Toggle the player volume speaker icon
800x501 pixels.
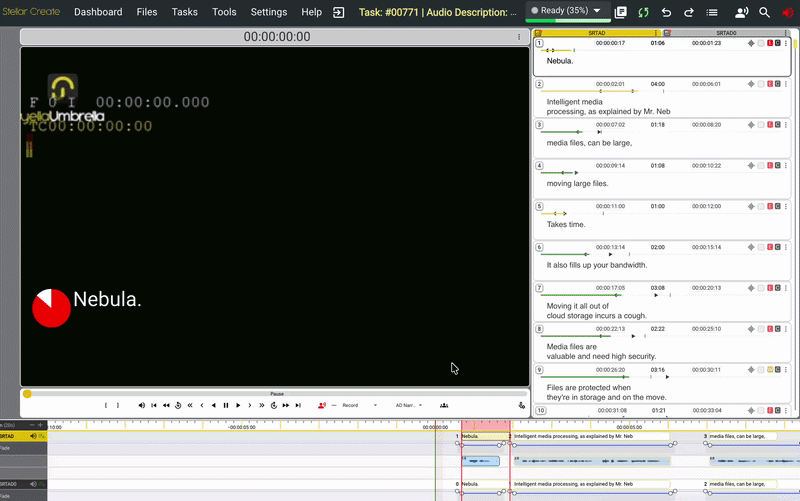point(141,406)
